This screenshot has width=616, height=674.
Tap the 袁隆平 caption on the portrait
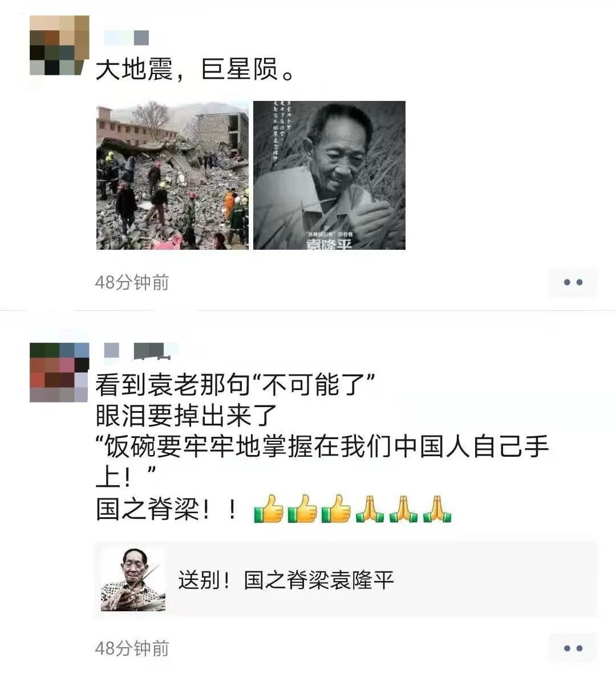coord(329,244)
